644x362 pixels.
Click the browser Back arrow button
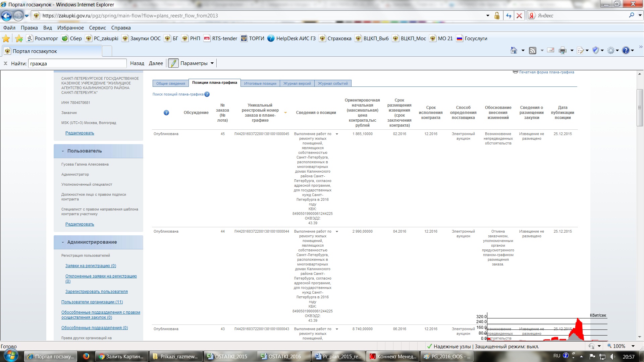tap(6, 16)
